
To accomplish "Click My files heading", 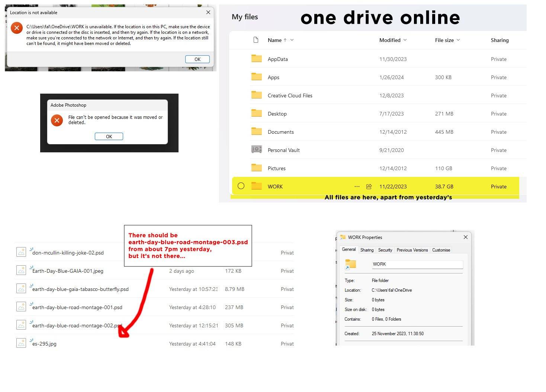I will pyautogui.click(x=245, y=17).
